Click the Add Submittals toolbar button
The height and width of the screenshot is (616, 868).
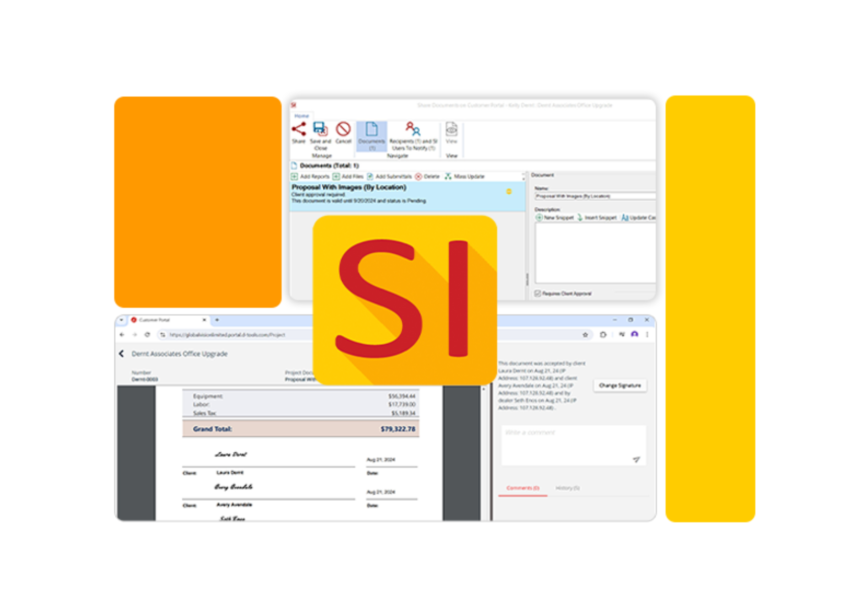click(389, 176)
